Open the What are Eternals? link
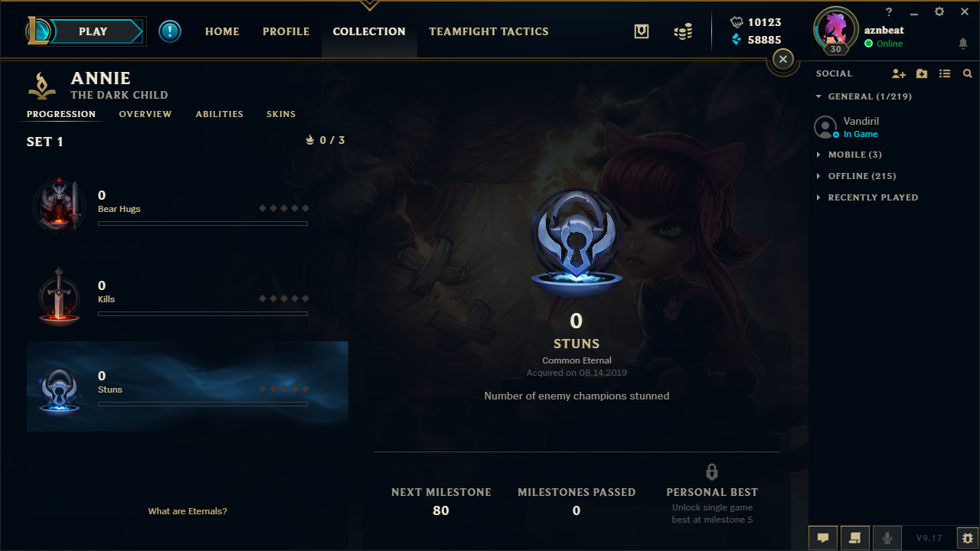Image resolution: width=980 pixels, height=551 pixels. tap(188, 511)
